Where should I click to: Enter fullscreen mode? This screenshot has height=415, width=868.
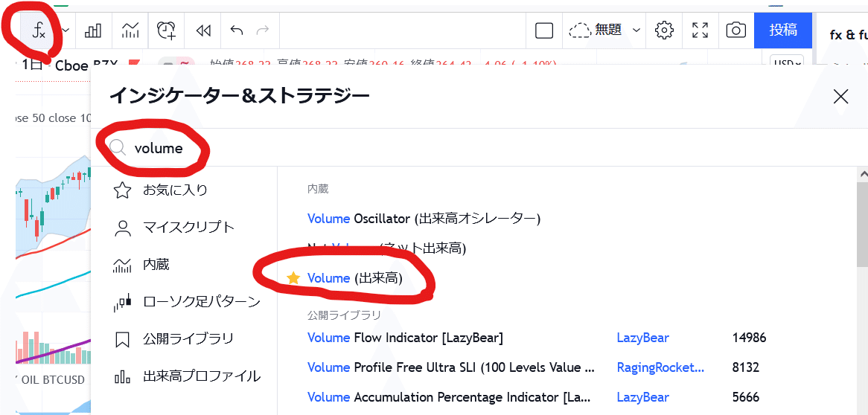click(701, 30)
